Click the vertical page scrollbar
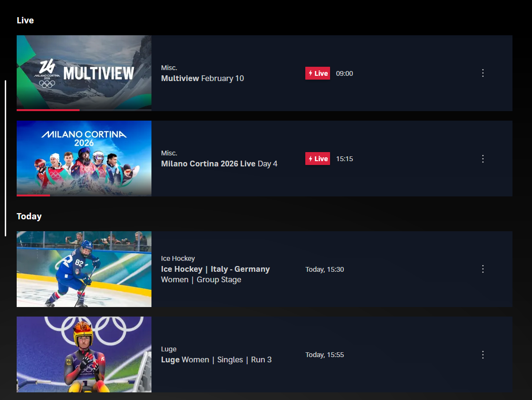 pos(5,158)
